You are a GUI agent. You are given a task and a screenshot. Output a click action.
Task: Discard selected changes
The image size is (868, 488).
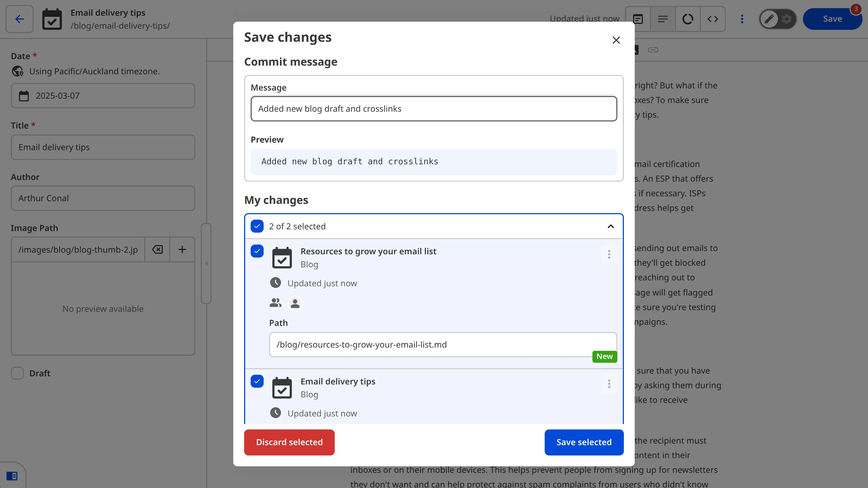(289, 442)
